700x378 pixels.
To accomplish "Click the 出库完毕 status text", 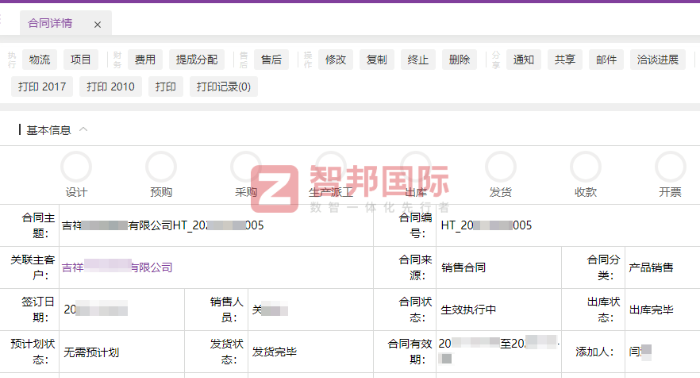I will 651,310.
